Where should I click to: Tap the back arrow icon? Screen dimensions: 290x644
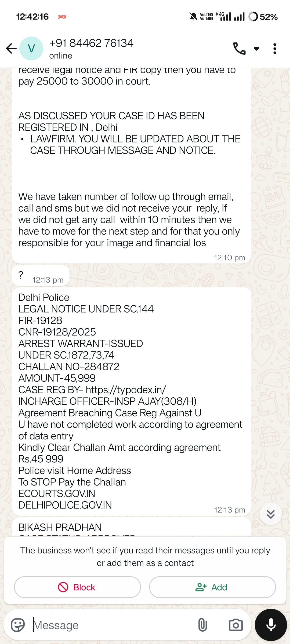click(11, 49)
